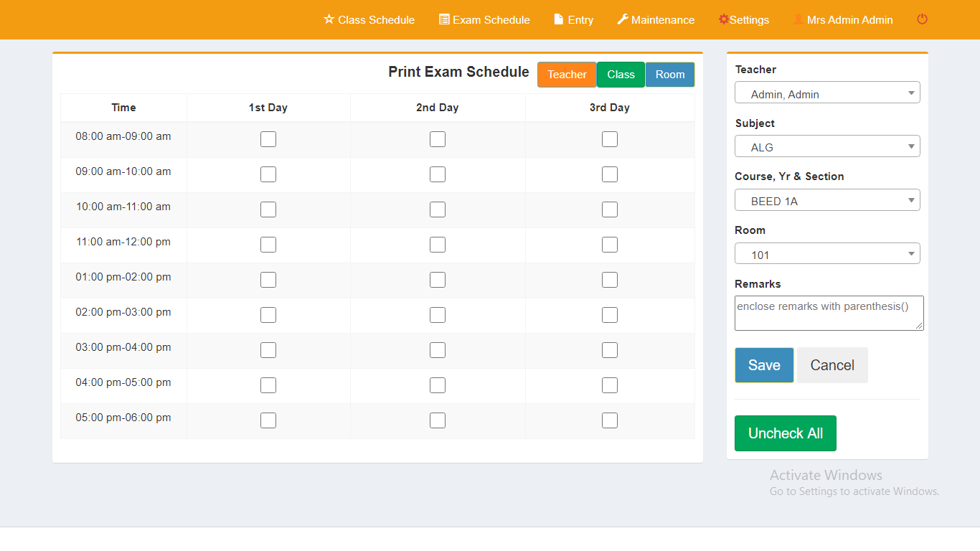Check 1st Day 11:00 am-12:00 pm slot

click(x=268, y=245)
